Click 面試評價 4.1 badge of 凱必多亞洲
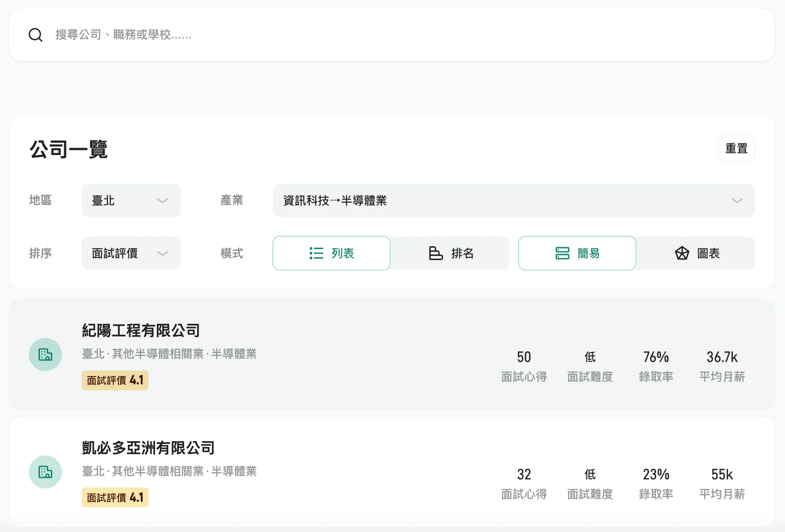The image size is (785, 532). [x=115, y=498]
